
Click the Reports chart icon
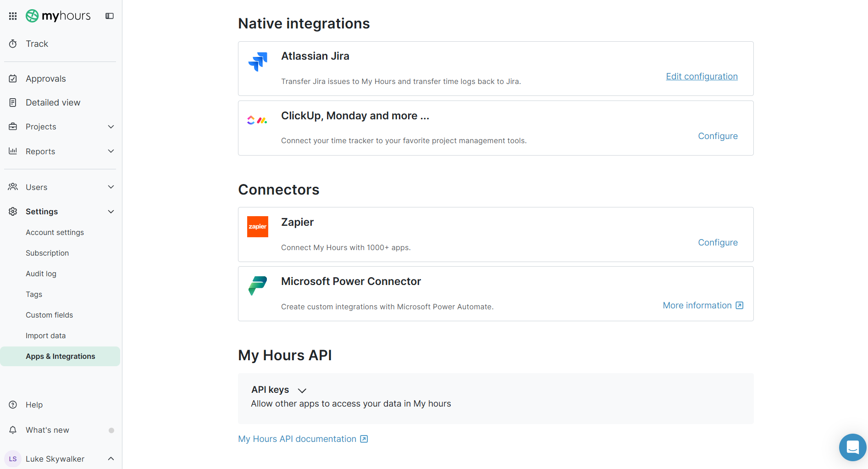(13, 151)
